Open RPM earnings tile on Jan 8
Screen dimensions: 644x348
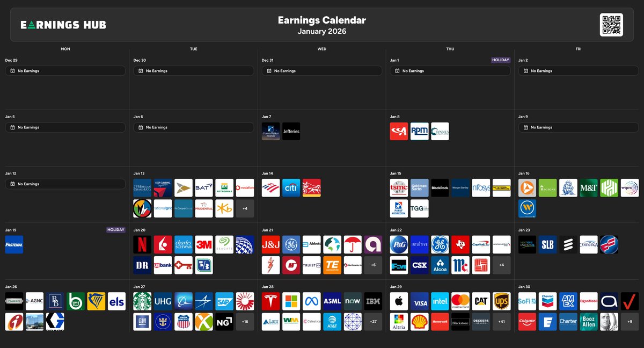[x=420, y=132]
